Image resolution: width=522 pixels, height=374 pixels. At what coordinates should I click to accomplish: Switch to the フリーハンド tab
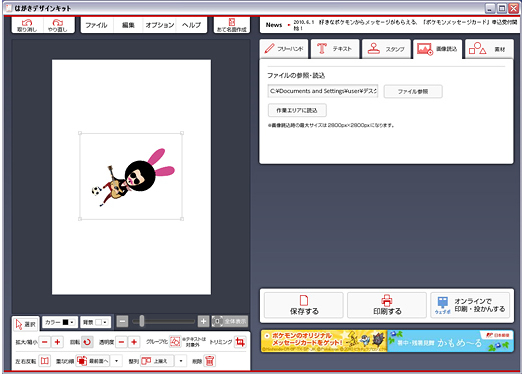pos(284,49)
